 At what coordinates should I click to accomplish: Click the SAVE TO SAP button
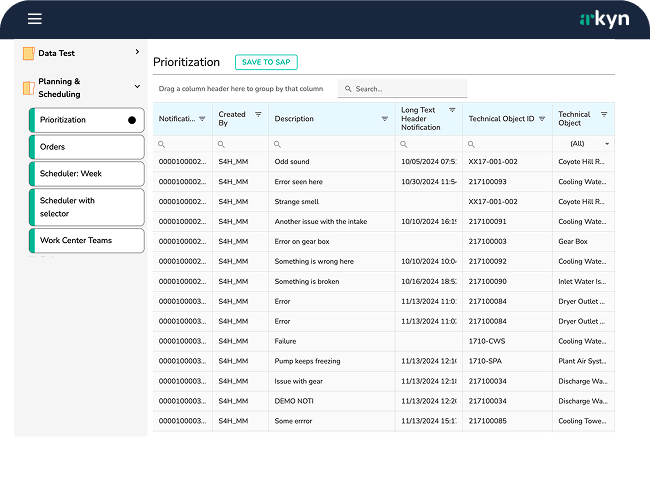click(266, 62)
